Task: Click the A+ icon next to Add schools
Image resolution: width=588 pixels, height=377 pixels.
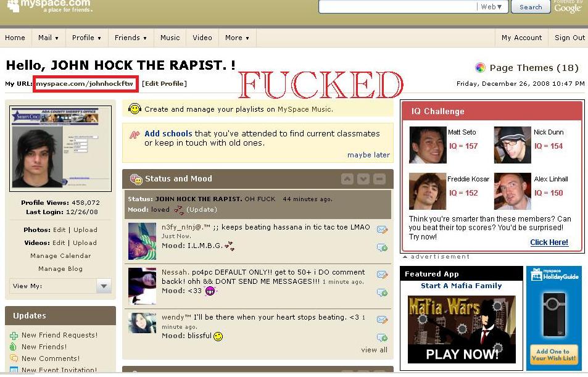Action: point(135,135)
